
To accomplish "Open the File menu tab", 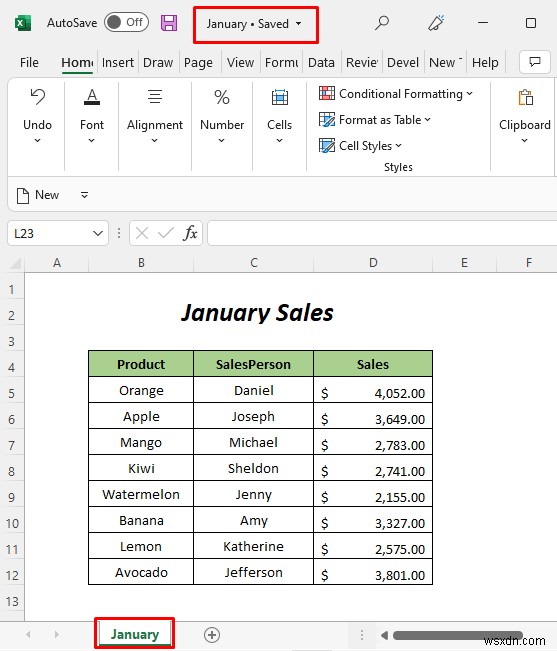I will click(29, 63).
